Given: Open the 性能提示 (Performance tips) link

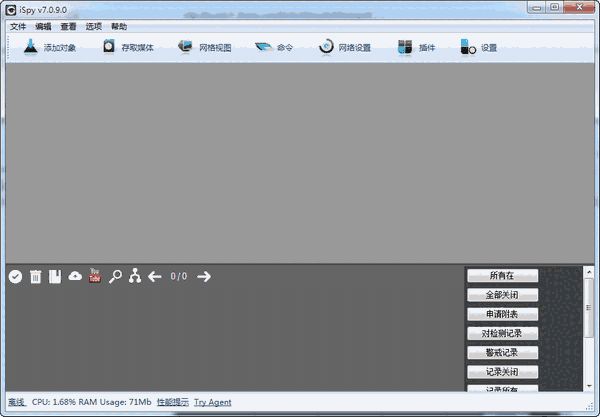Looking at the screenshot, I should coord(173,402).
